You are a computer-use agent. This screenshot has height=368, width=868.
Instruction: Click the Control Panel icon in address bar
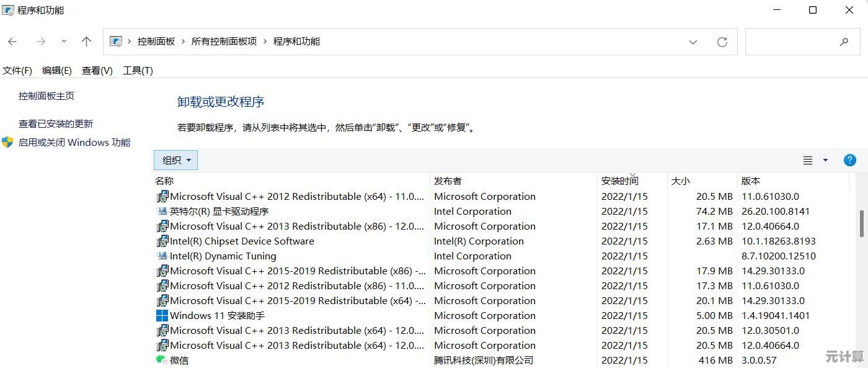(116, 42)
